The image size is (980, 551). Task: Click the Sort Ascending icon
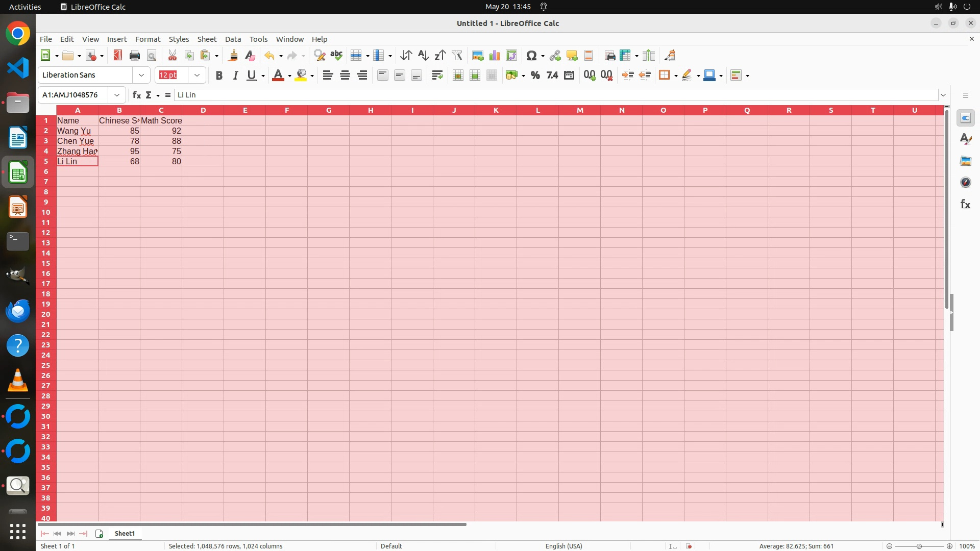pyautogui.click(x=423, y=56)
